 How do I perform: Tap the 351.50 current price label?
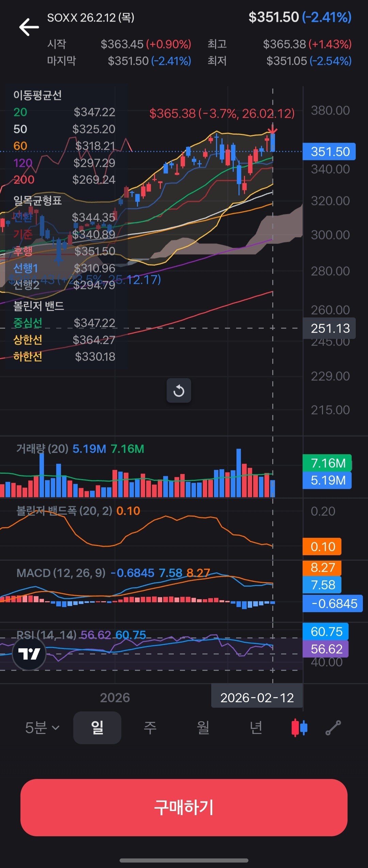[x=329, y=151]
